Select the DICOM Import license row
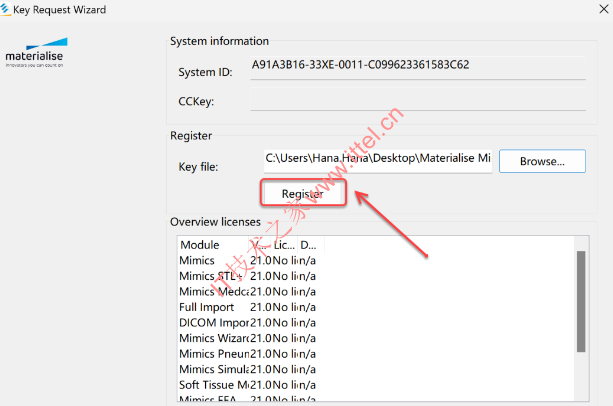 tap(247, 323)
